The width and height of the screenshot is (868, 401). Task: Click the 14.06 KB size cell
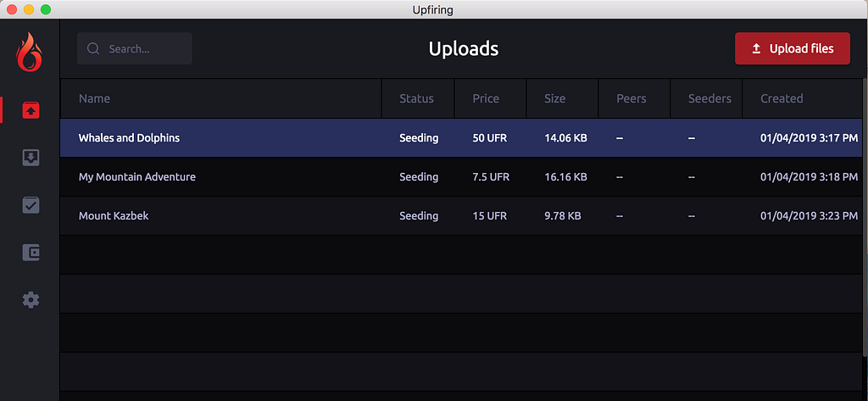click(565, 138)
